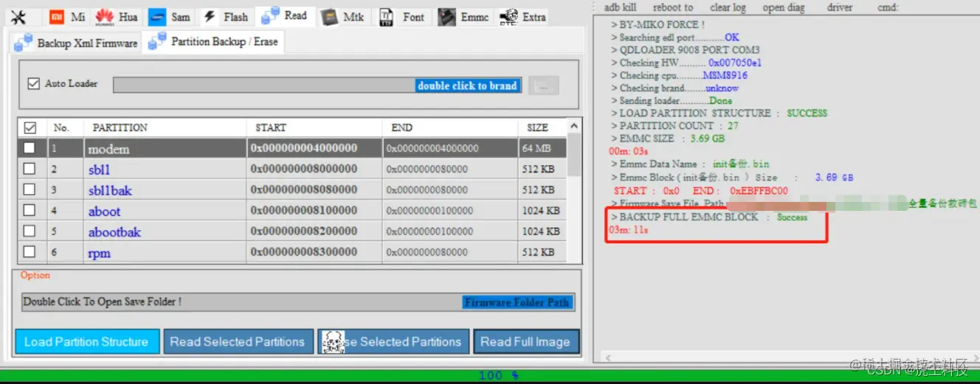
Task: Select the rpm partition name
Action: pyautogui.click(x=100, y=254)
